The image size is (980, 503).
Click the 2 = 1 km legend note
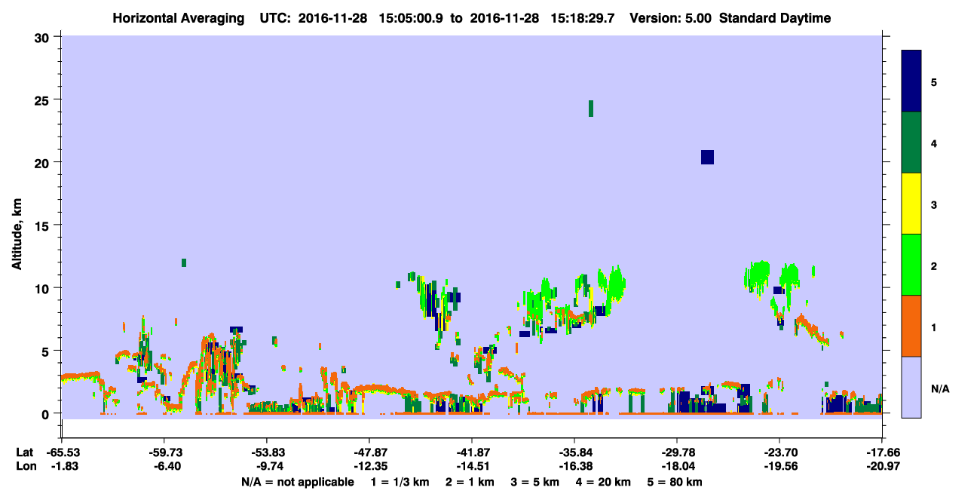pos(470,482)
